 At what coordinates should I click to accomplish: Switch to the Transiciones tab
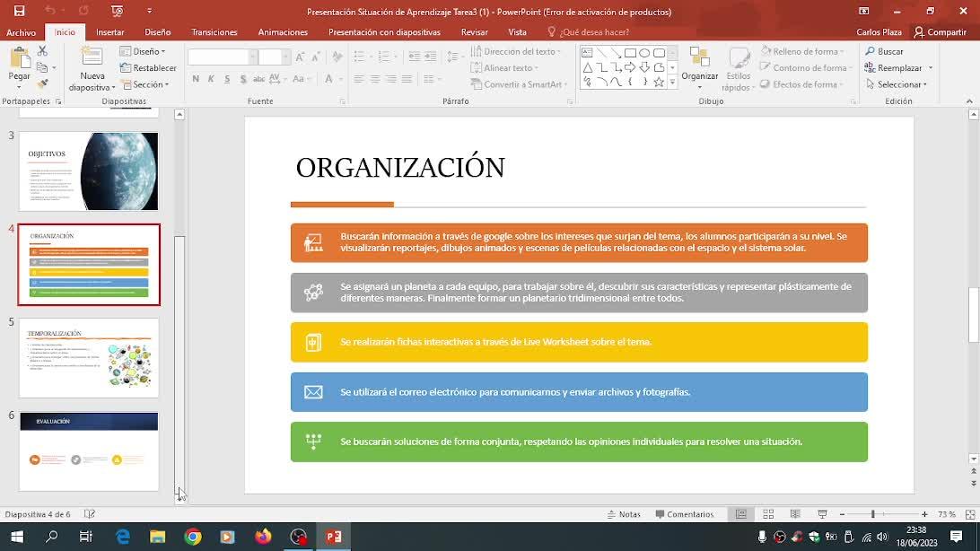(x=214, y=32)
